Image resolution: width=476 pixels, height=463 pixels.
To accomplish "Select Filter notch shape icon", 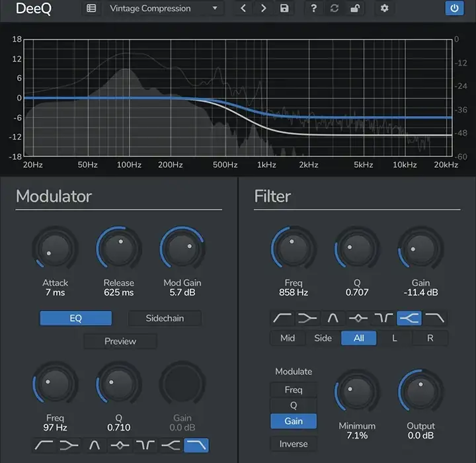I will [383, 318].
